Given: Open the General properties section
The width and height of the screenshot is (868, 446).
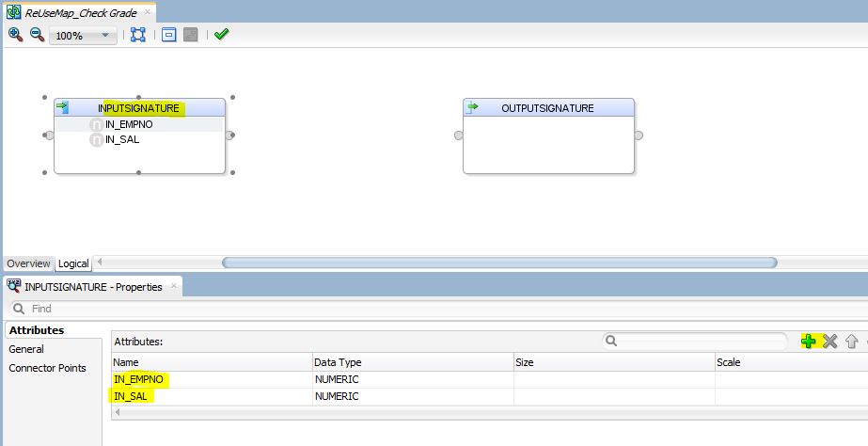Looking at the screenshot, I should 26,349.
